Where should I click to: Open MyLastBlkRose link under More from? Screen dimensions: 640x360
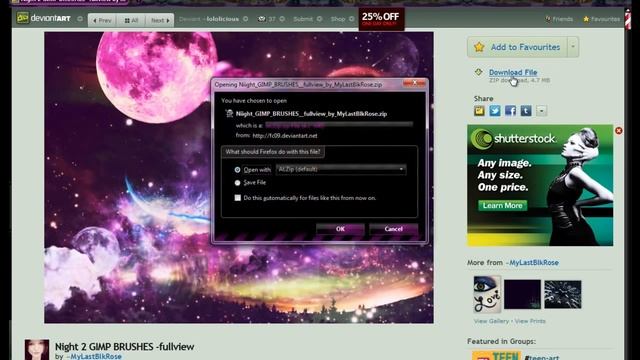(x=532, y=262)
